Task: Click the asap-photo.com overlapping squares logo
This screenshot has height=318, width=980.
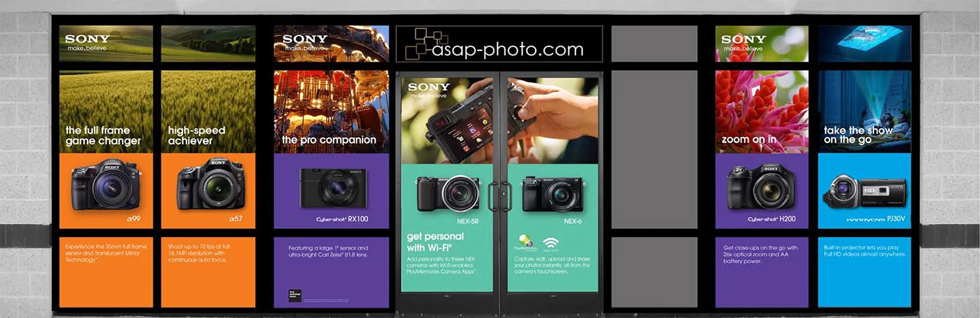Action: [x=426, y=44]
